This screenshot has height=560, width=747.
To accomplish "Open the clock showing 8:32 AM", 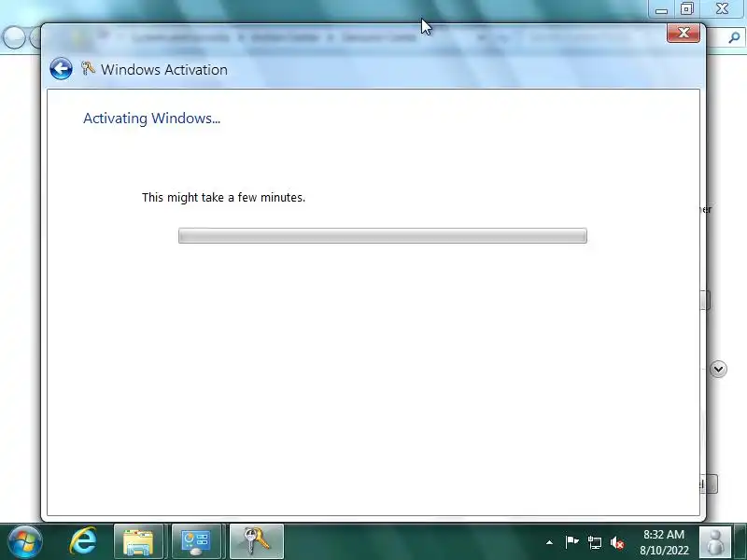I will (x=664, y=542).
